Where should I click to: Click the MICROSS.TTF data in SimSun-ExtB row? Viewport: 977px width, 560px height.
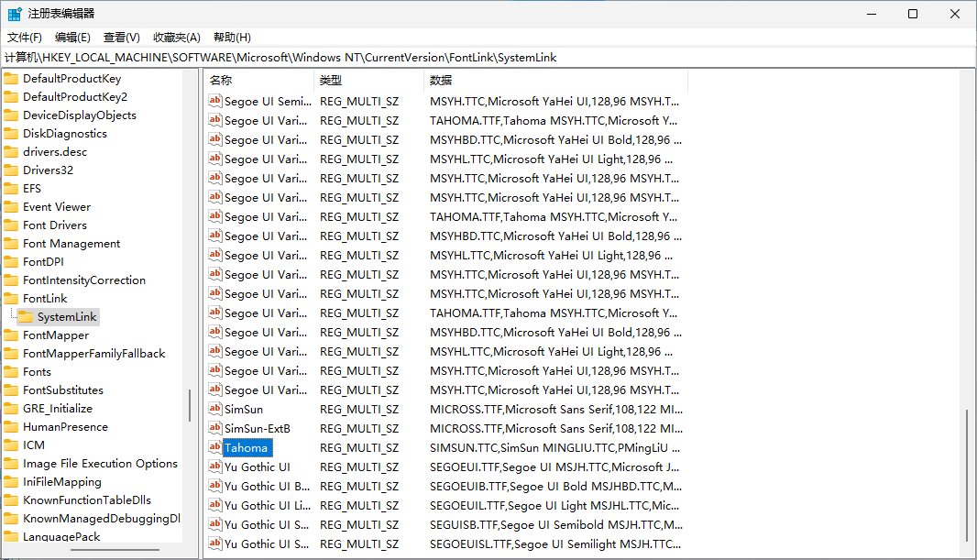click(555, 429)
